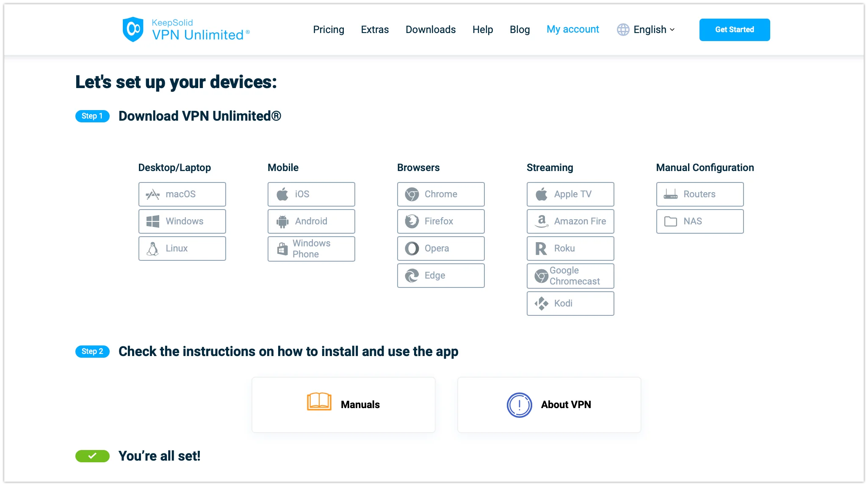Click the Get Started button
This screenshot has height=486, width=868.
pos(735,30)
